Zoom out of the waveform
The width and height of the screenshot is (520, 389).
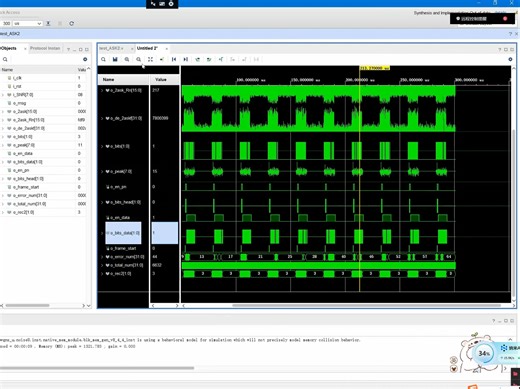(x=139, y=59)
